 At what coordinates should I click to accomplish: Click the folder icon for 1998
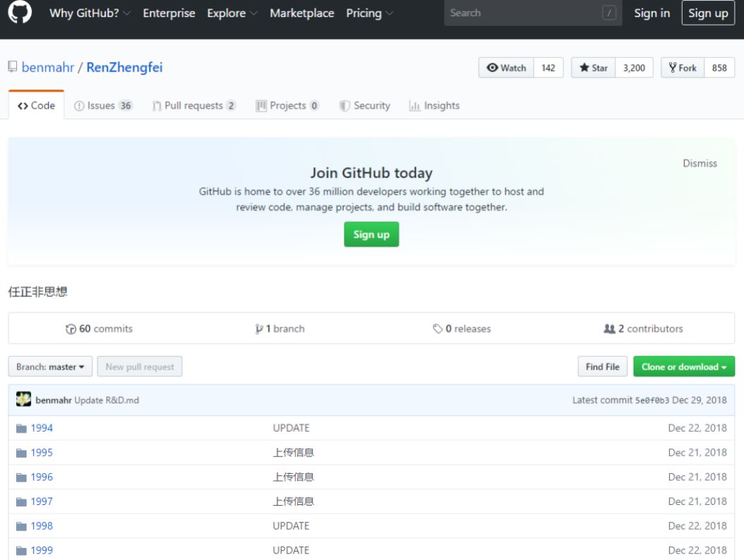pyautogui.click(x=21, y=526)
